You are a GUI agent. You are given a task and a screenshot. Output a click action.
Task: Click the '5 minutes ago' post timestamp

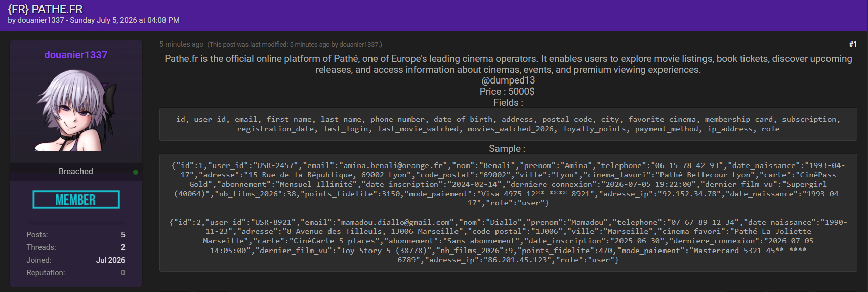point(182,44)
